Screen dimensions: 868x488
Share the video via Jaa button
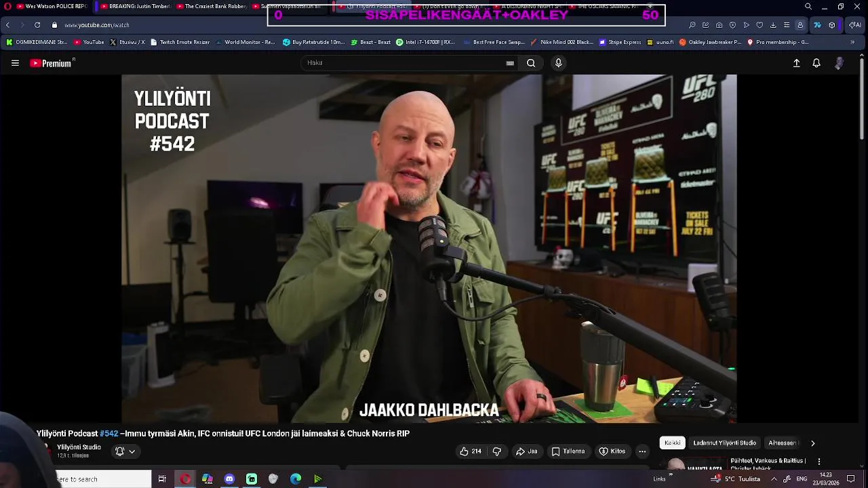click(x=526, y=451)
